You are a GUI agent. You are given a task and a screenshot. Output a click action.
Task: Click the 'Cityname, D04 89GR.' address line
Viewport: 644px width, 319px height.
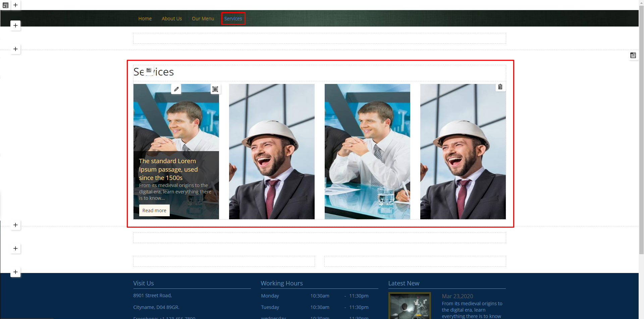coord(156,307)
